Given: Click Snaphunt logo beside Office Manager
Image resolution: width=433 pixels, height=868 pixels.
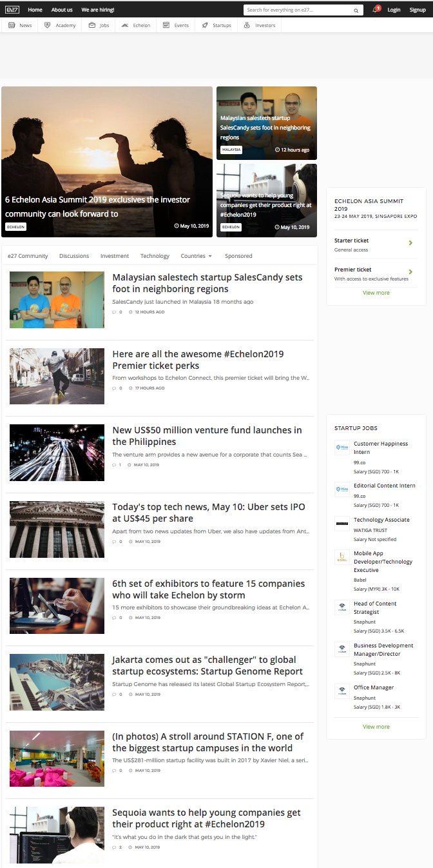Looking at the screenshot, I should (x=342, y=692).
